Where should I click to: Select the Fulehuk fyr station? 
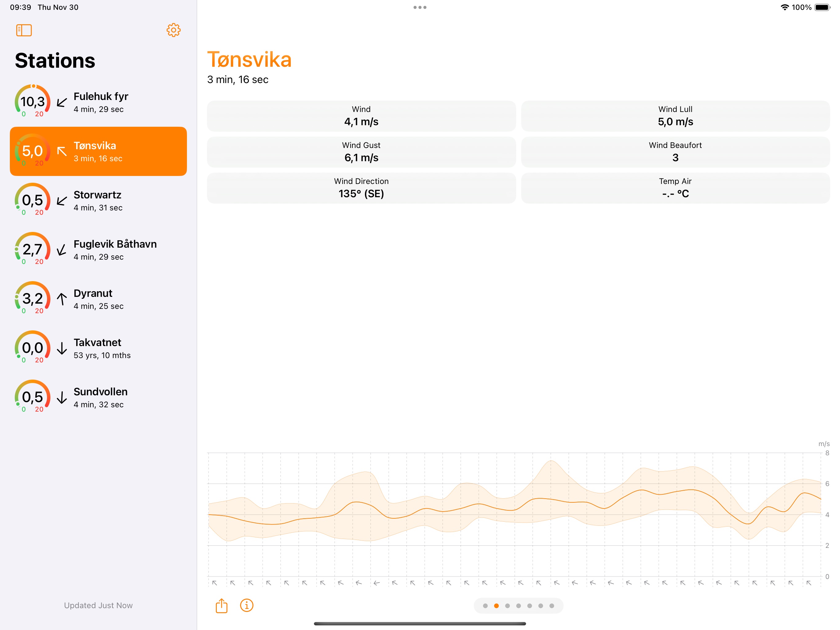click(98, 102)
